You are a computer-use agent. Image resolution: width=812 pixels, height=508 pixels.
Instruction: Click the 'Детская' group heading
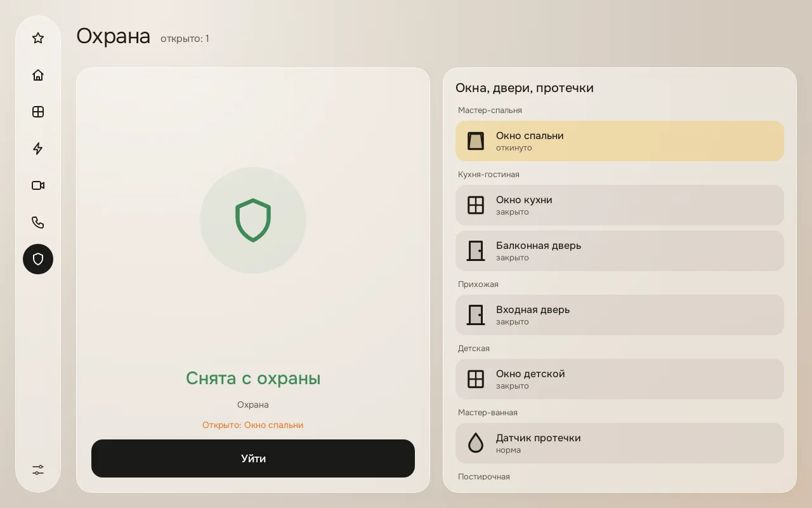tap(474, 349)
